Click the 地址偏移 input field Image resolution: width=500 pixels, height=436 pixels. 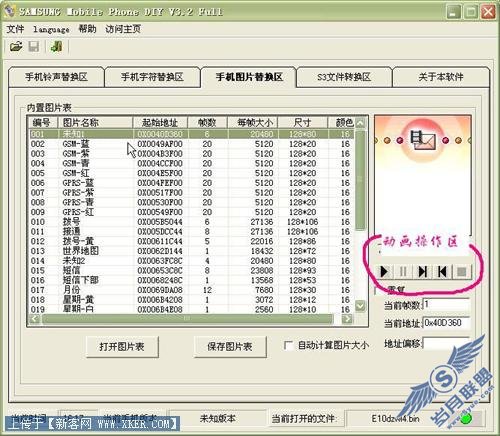coord(446,343)
